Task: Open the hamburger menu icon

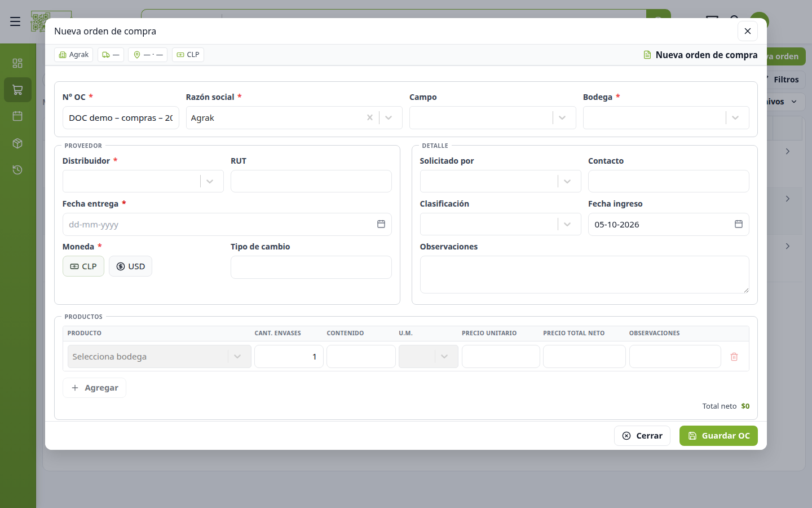Action: click(15, 21)
